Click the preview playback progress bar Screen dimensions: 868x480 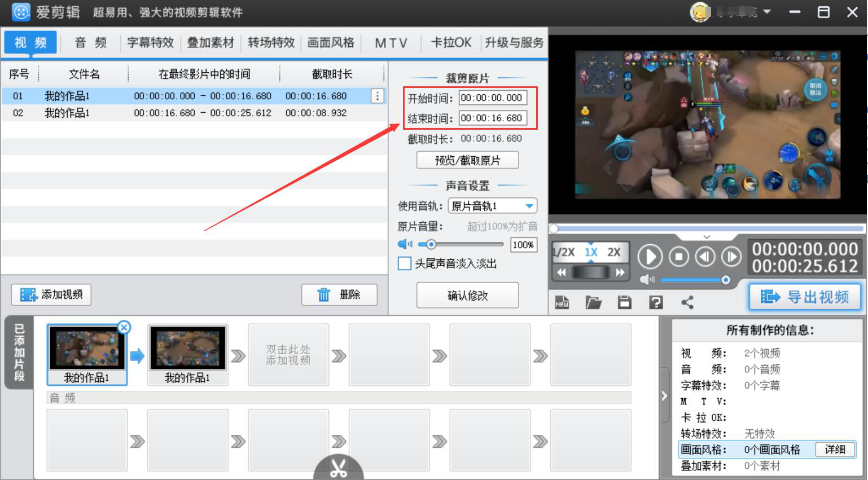point(707,228)
